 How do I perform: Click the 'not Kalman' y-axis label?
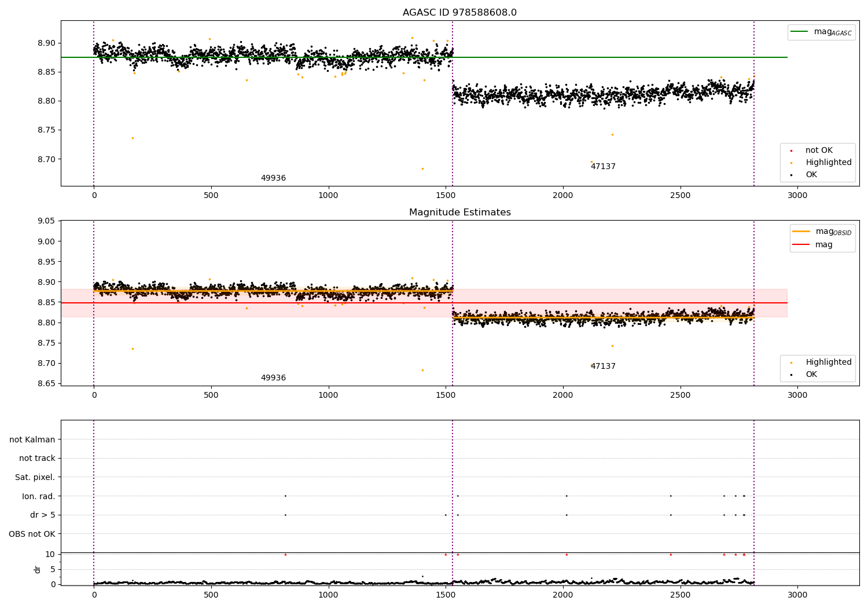click(32, 439)
